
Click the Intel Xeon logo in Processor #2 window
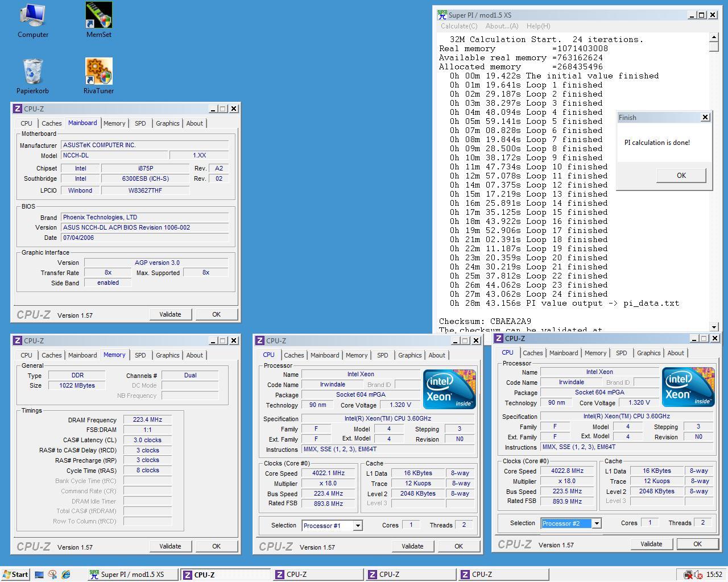pos(688,387)
